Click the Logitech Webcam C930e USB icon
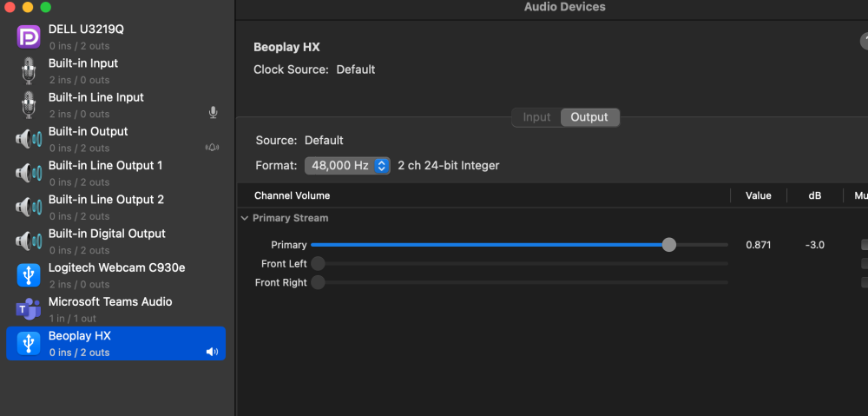The width and height of the screenshot is (868, 416). [x=29, y=275]
